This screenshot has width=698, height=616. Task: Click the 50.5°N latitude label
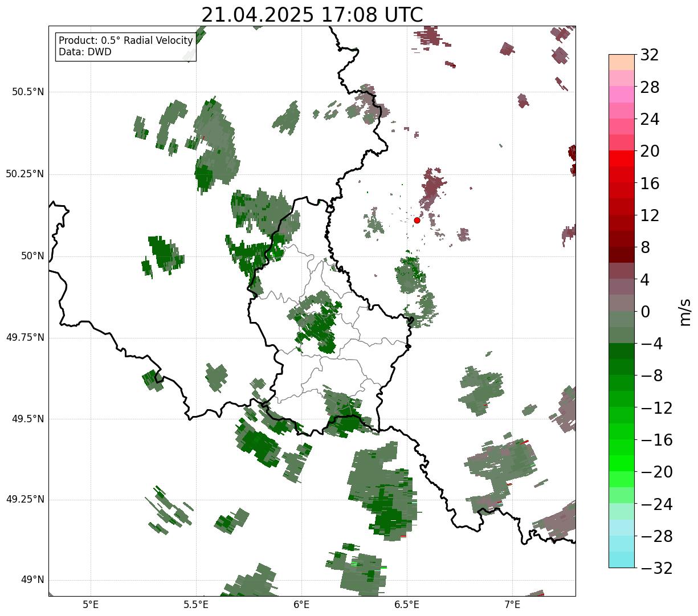pyautogui.click(x=27, y=92)
